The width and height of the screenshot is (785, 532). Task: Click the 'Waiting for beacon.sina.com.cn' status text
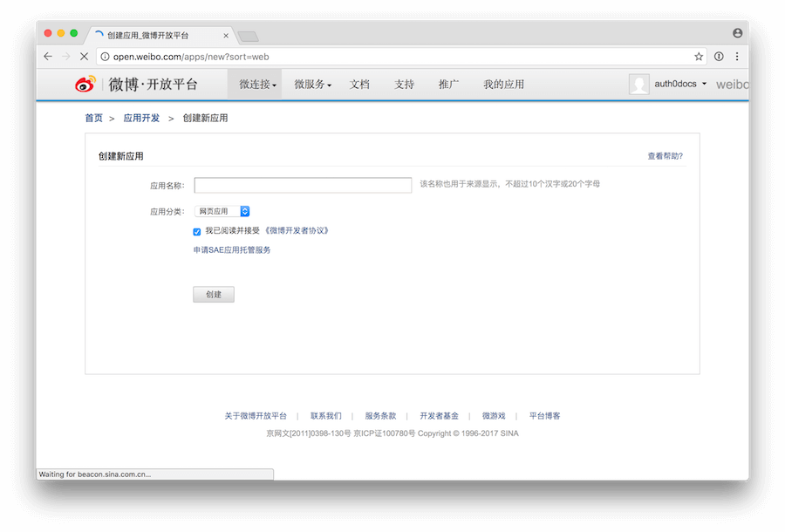[x=94, y=474]
